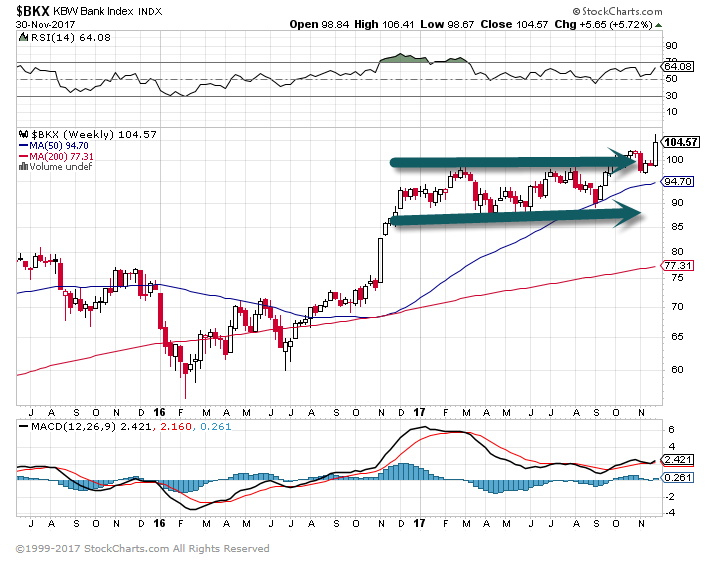Click the blue 0.261 histogram value in the MACD legend
Screen dimensions: 718x576
[215, 427]
